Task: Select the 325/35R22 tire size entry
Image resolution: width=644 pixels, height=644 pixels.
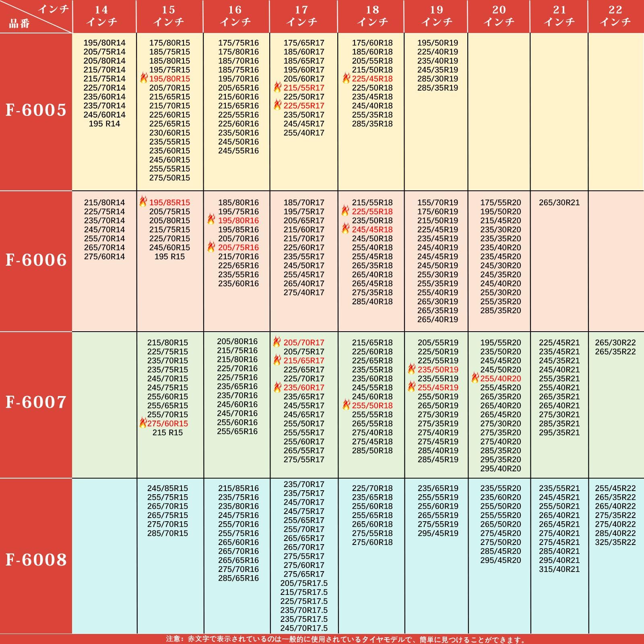Action: coord(615,542)
